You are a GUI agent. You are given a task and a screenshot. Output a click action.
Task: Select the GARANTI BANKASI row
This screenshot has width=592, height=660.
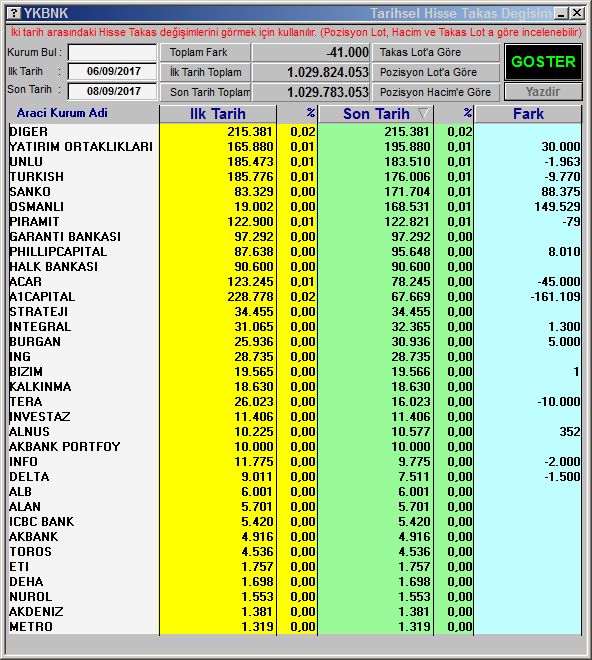coord(295,237)
